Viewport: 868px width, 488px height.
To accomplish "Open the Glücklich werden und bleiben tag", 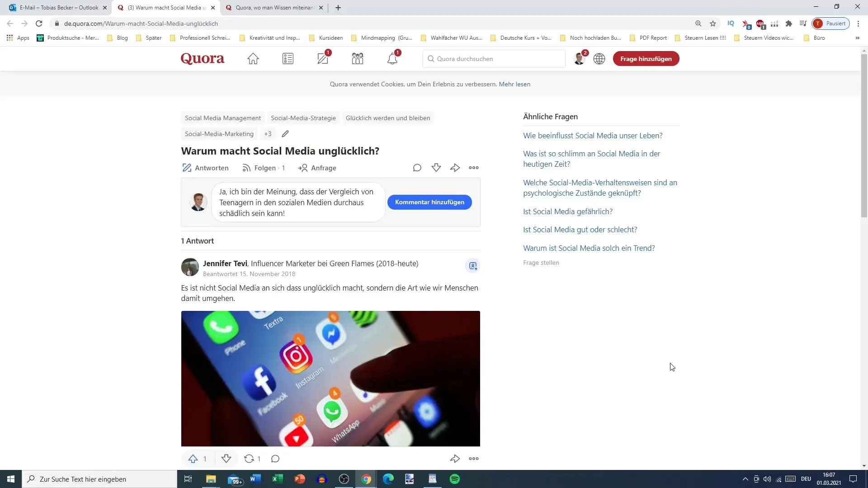I will 388,118.
